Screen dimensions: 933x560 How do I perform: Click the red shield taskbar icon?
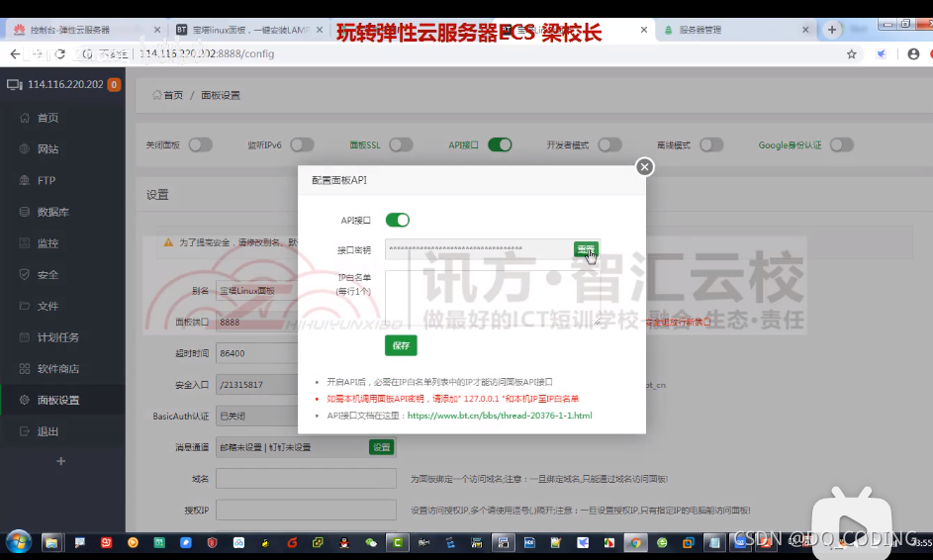point(212,543)
